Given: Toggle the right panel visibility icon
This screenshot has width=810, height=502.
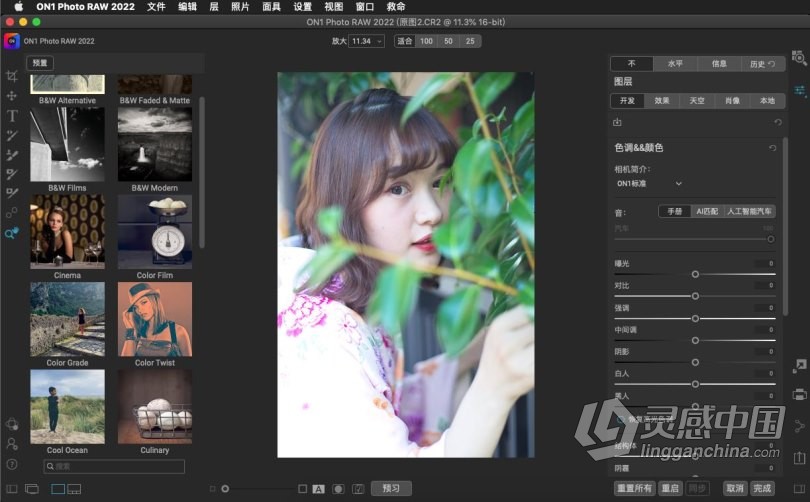Looking at the screenshot, I should click(799, 489).
